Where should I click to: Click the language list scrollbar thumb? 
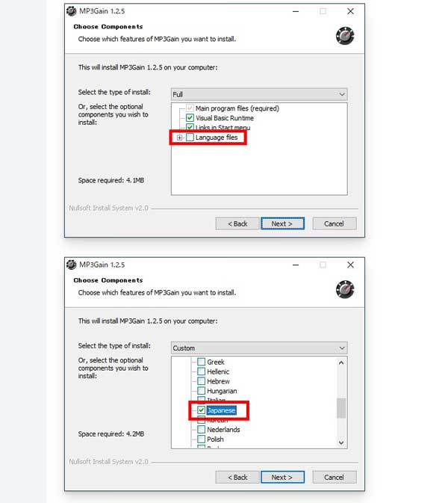point(341,408)
